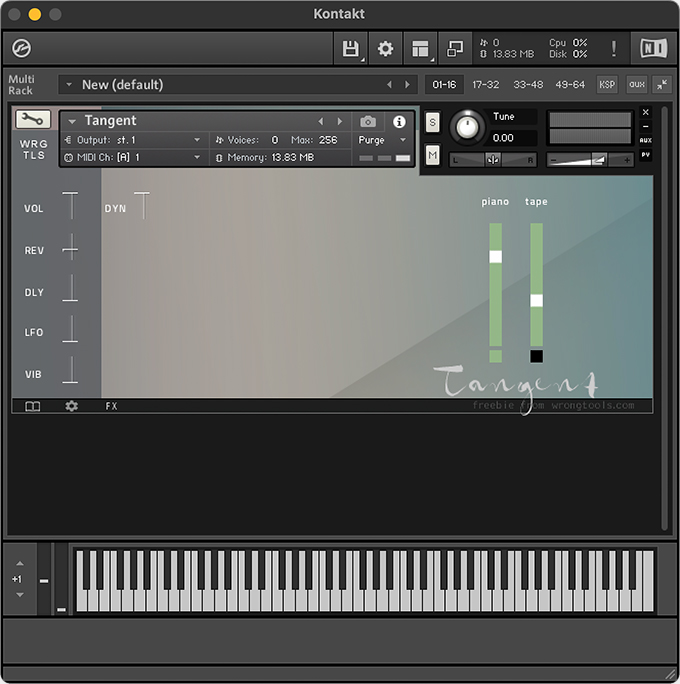Toggle the PV button

pos(646,155)
